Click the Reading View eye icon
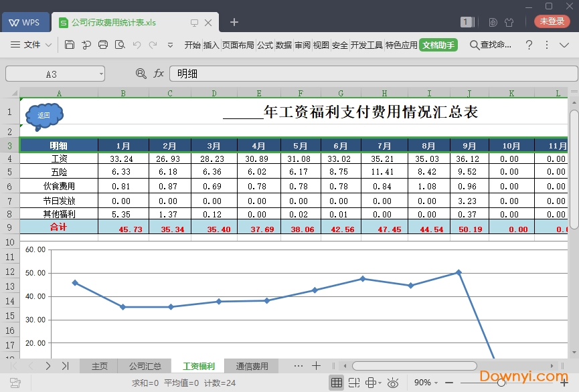Screen dimensions: 579x392 393,382
